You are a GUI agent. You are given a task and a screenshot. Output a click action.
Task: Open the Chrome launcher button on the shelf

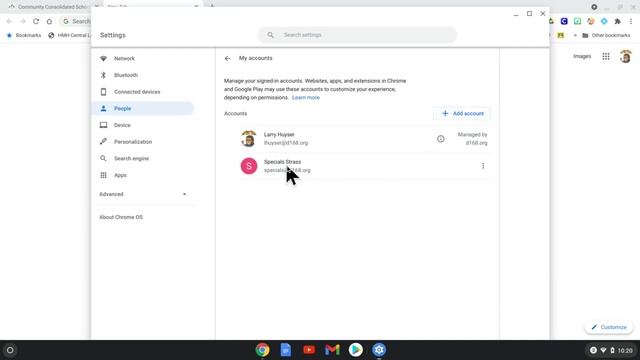tap(10, 350)
